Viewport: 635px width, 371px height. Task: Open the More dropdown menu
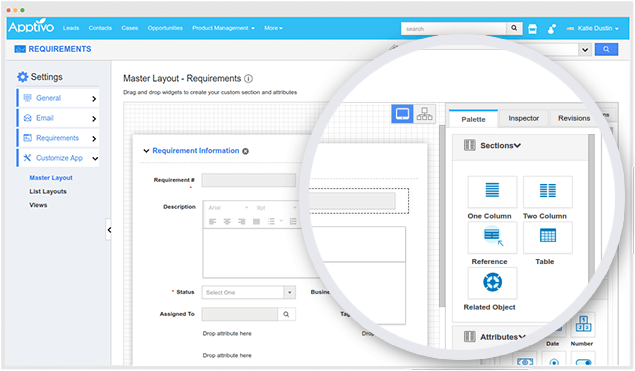pos(273,28)
